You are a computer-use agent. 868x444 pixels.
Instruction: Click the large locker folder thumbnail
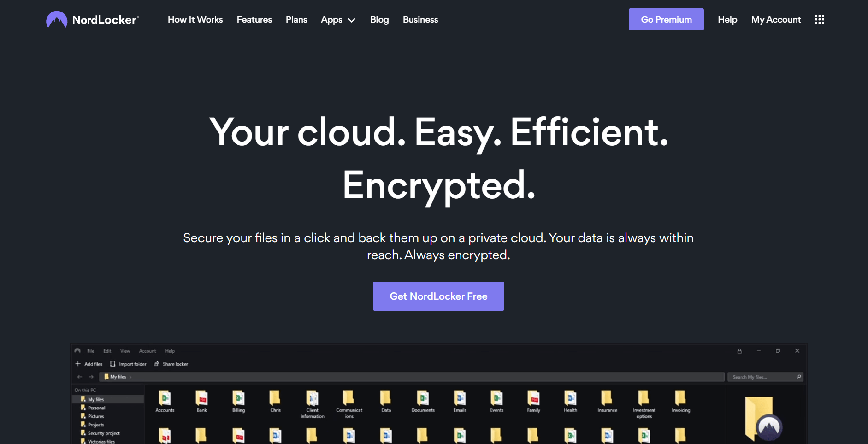pos(763,419)
